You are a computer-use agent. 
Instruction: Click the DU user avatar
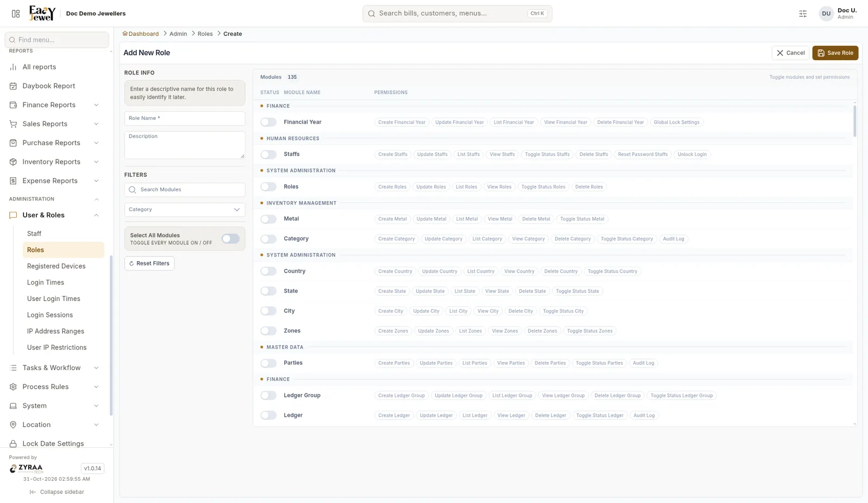tap(826, 14)
